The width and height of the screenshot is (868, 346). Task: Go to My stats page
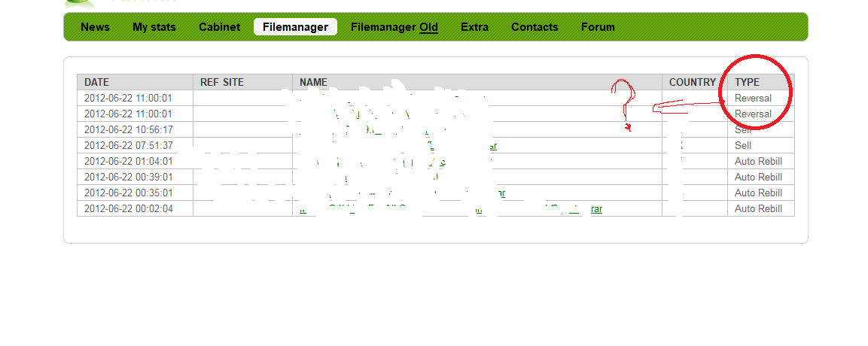tap(154, 27)
